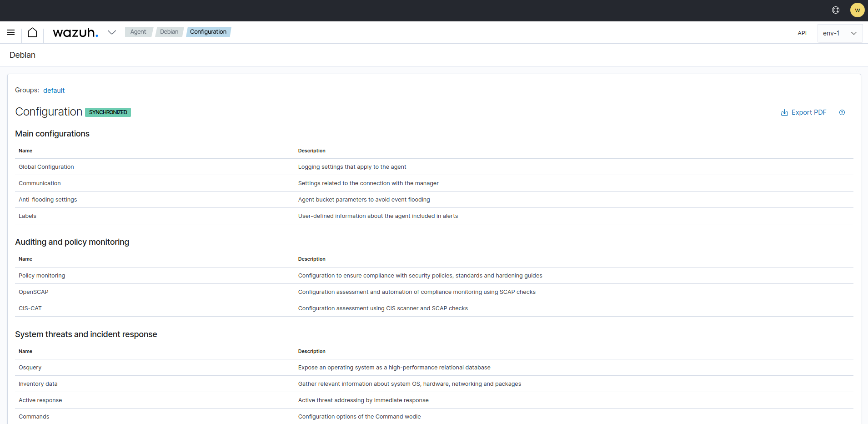Screen dimensions: 868x424
Task: Open the default group link
Action: point(54,91)
